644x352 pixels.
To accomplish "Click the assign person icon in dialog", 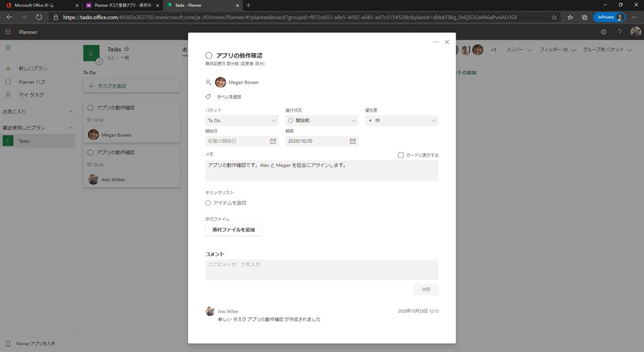I will [x=208, y=82].
